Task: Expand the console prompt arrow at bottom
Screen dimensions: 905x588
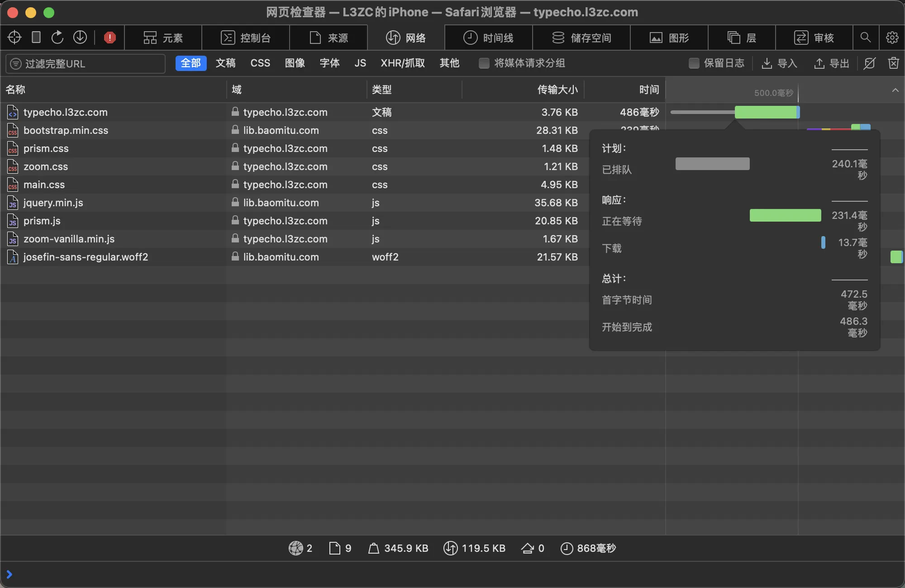Action: (10, 574)
